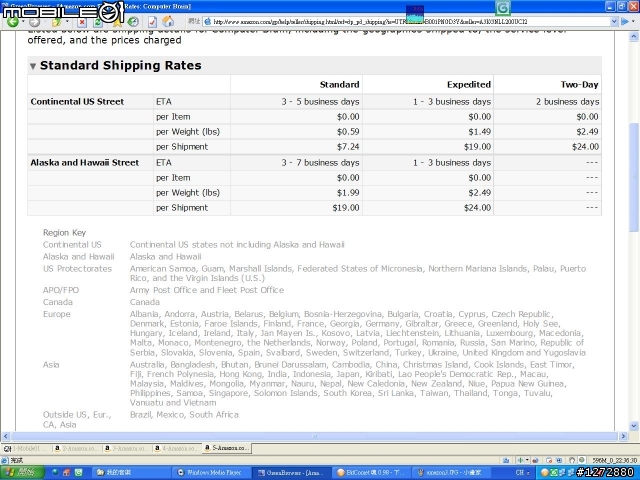Viewport: 640px width, 480px height.
Task: Open the amazon3.JPG taskbar button
Action: coord(451,473)
